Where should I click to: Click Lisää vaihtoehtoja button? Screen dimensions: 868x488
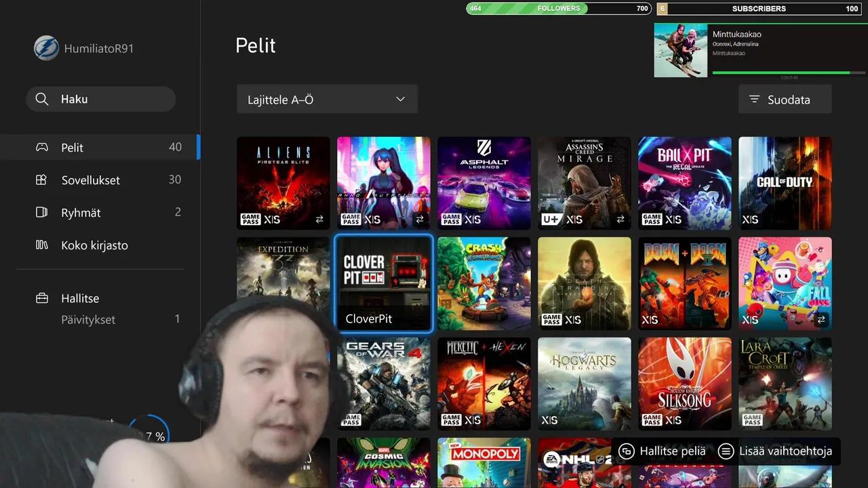click(x=775, y=451)
